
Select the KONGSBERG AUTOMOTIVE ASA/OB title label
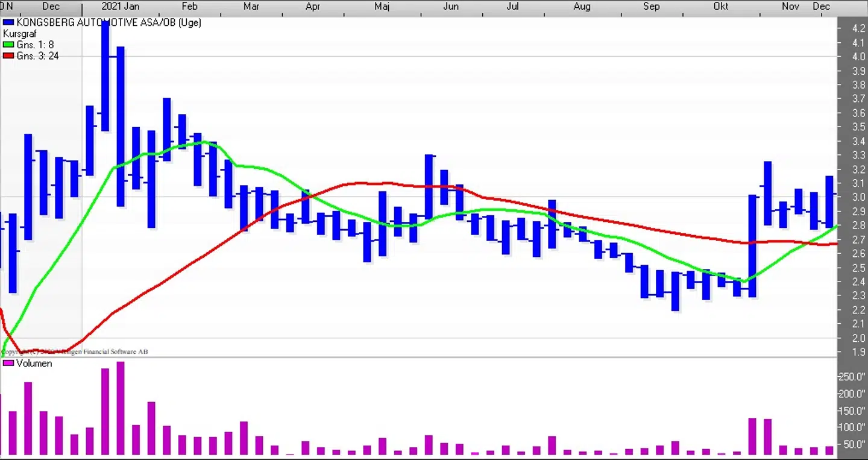click(108, 23)
